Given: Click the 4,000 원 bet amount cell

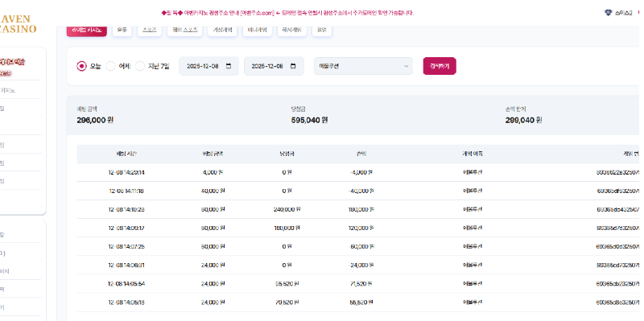Looking at the screenshot, I should pyautogui.click(x=213, y=172).
